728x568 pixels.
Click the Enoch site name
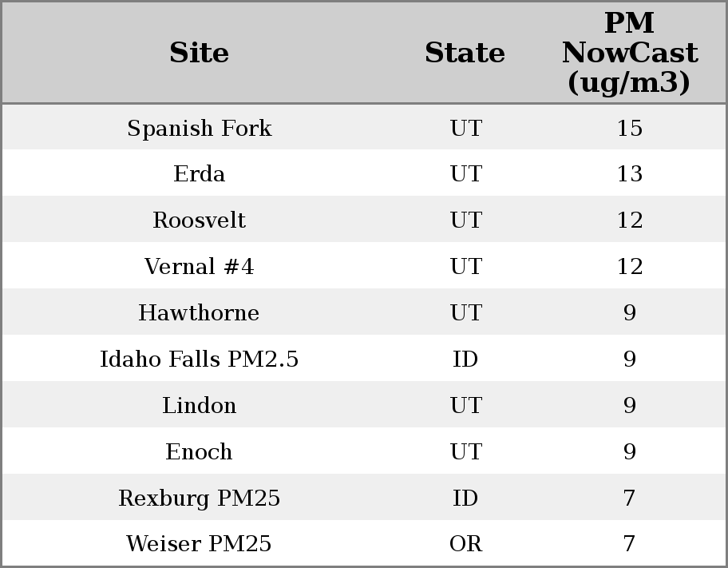(199, 452)
